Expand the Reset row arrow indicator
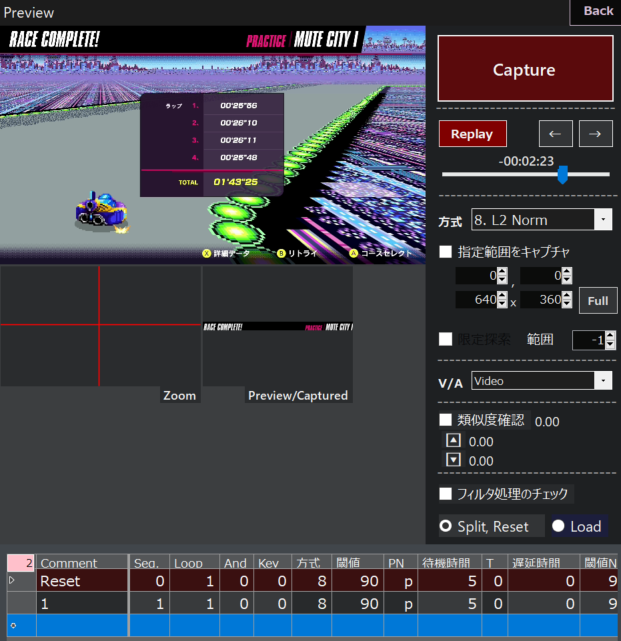 coord(12,580)
